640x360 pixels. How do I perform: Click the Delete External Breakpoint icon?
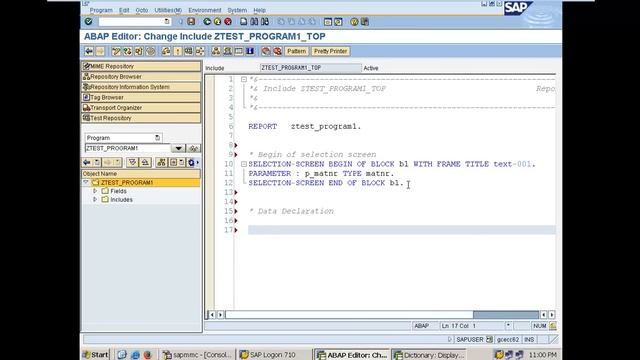click(277, 51)
